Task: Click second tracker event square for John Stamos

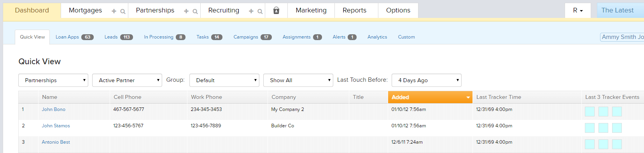Action: [x=604, y=128]
